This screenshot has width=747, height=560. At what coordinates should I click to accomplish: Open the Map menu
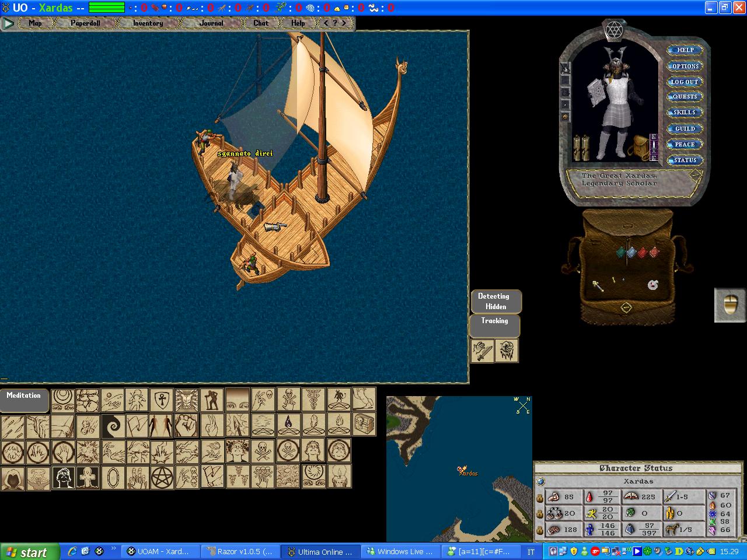[35, 23]
